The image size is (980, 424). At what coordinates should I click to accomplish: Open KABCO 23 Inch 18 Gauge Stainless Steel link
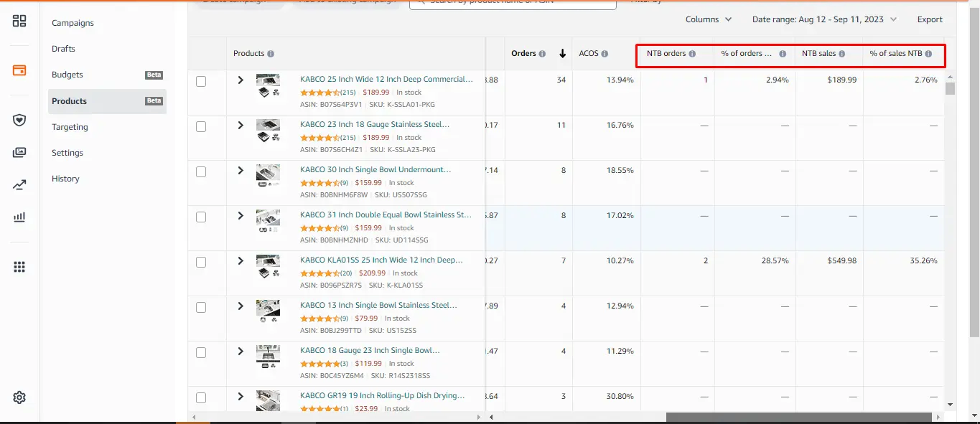375,124
